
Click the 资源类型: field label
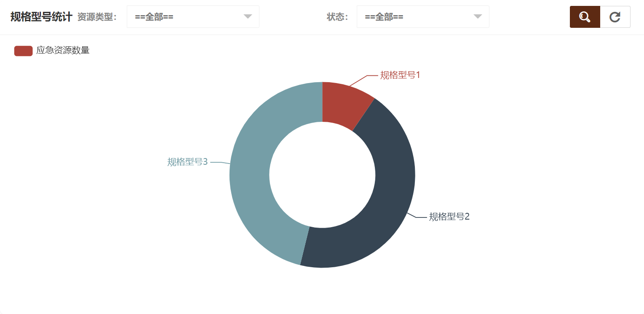tap(97, 17)
